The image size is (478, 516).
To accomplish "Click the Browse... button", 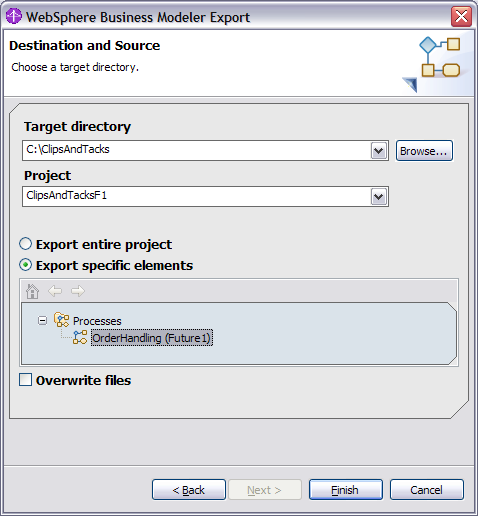I will 424,151.
